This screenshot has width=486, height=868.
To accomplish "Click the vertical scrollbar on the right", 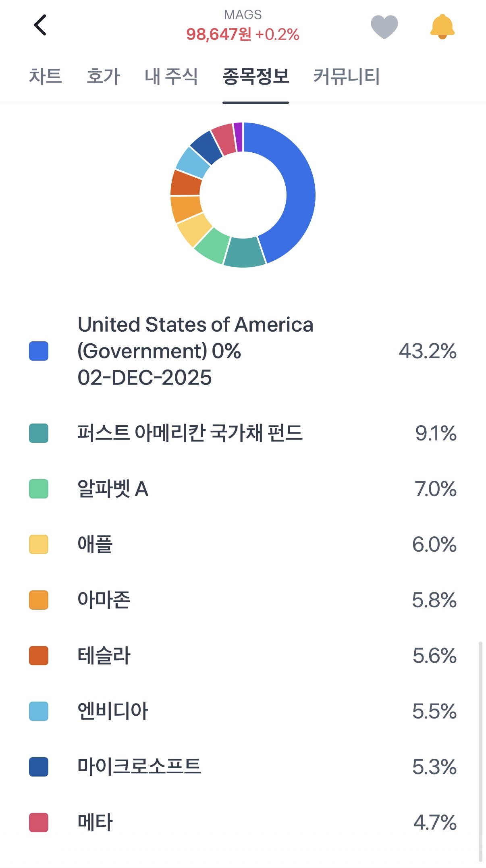I will point(480,750).
